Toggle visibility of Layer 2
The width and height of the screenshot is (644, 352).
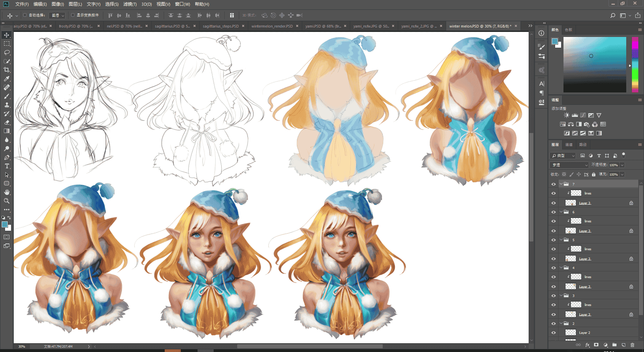553,333
